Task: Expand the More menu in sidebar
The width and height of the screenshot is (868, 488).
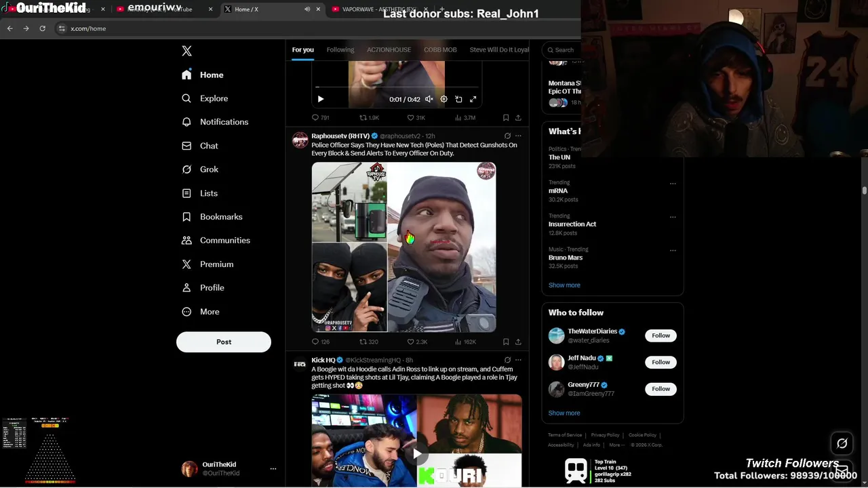Action: pyautogui.click(x=200, y=312)
